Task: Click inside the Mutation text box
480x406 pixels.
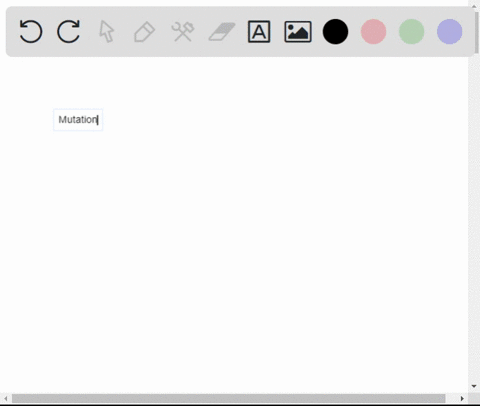Action: (x=78, y=120)
